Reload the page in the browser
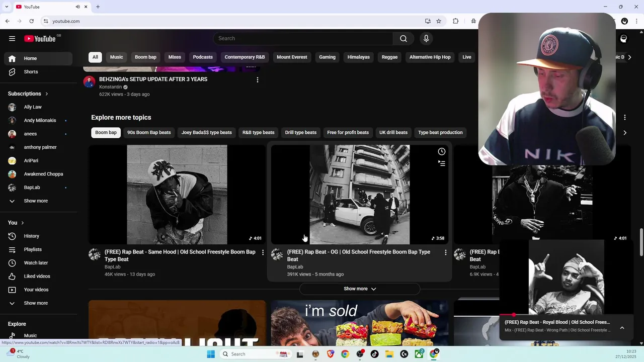Image resolution: width=644 pixels, height=362 pixels. 31,21
